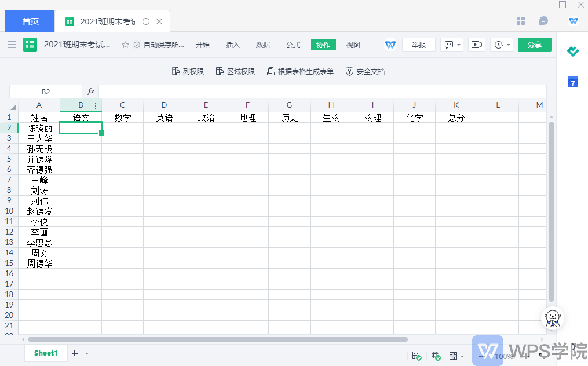Add a new sheet with plus

tap(75, 353)
